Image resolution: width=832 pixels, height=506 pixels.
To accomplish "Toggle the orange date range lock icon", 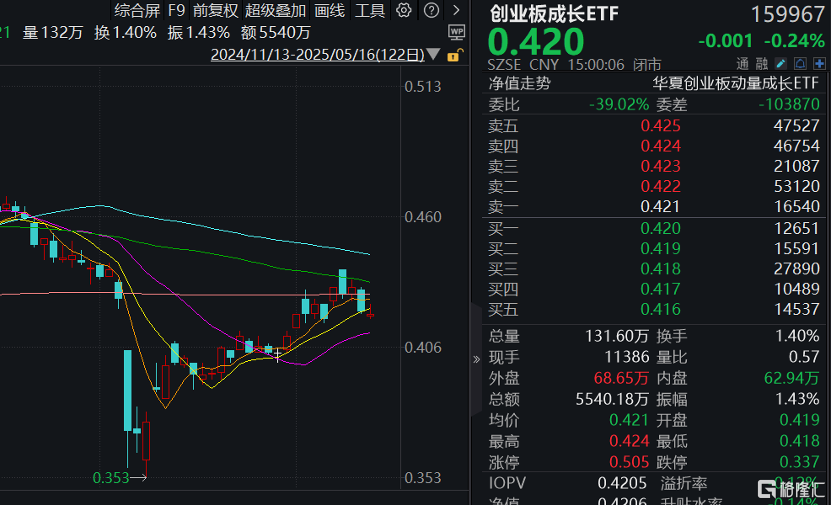I will coord(455,55).
